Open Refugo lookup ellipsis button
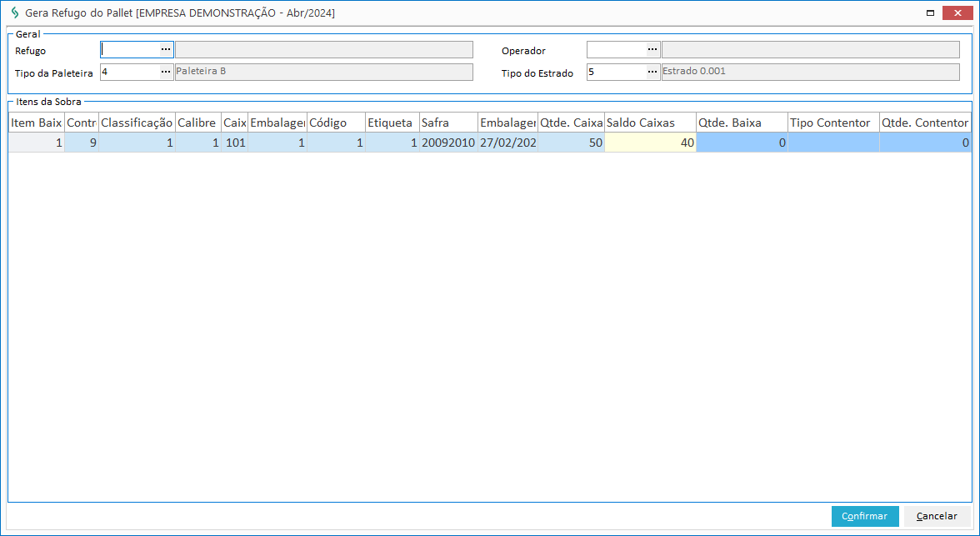Screen dimensions: 980x536 (x=166, y=49)
